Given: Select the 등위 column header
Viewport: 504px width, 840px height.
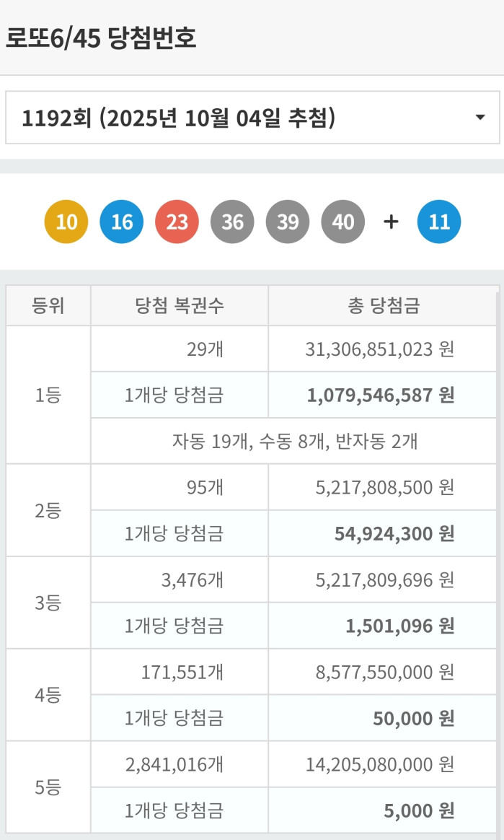Looking at the screenshot, I should point(48,305).
